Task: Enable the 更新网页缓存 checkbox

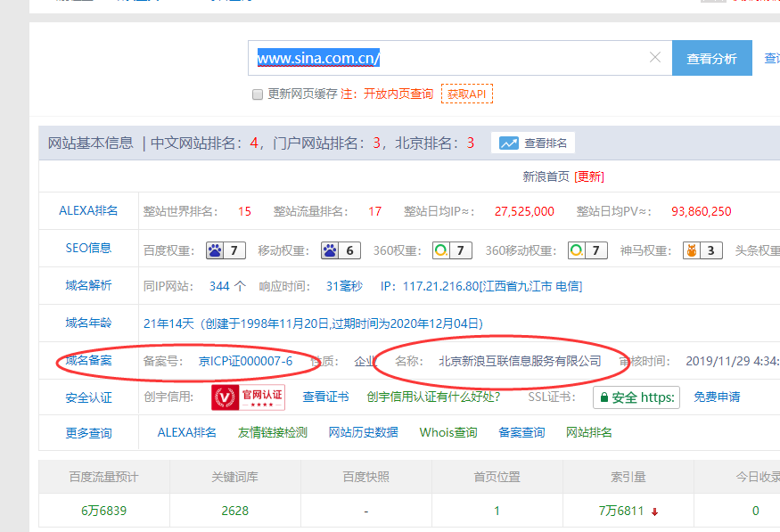Action: (258, 94)
